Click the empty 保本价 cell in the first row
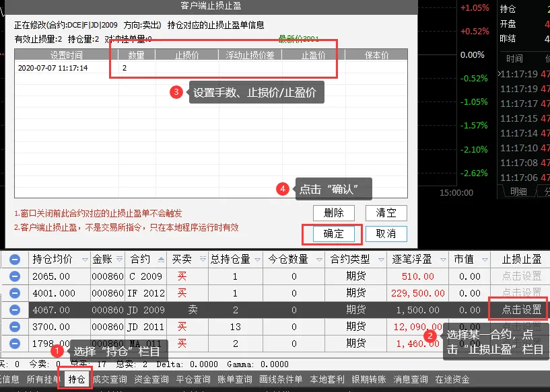The image size is (550, 392). (x=377, y=68)
